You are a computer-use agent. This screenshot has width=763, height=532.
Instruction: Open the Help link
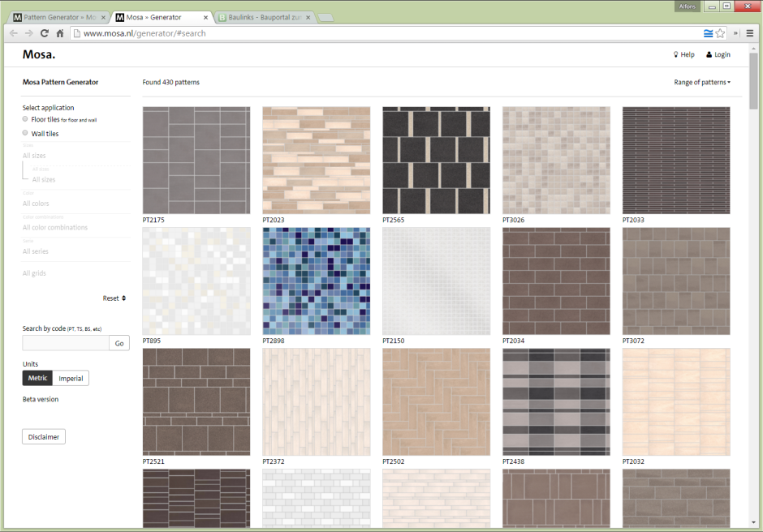tap(683, 54)
